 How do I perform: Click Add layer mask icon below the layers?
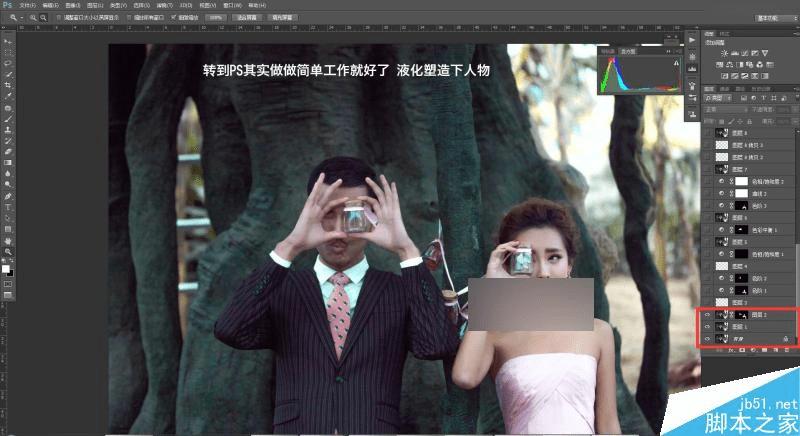(742, 350)
